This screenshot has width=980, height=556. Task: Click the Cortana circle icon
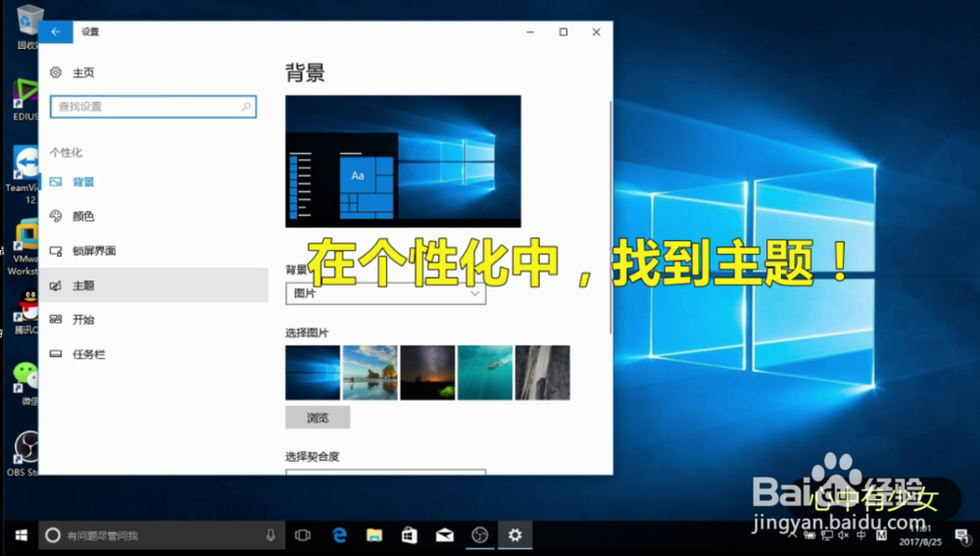click(x=53, y=535)
